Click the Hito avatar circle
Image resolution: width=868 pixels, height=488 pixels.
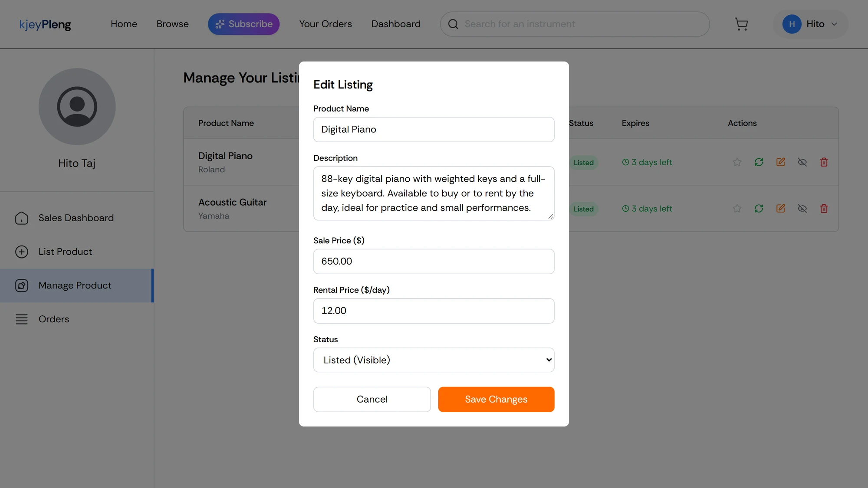(x=792, y=24)
